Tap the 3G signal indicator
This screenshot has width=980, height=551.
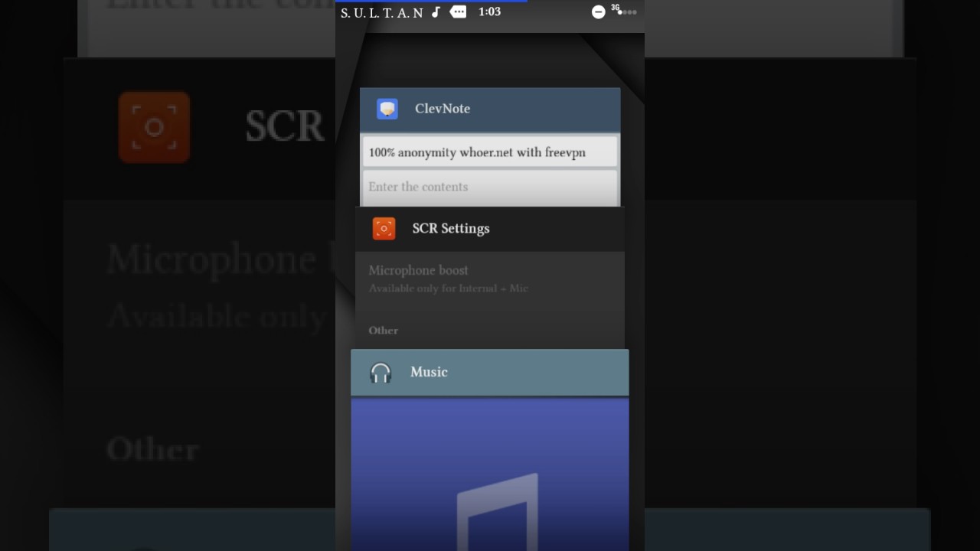(624, 11)
